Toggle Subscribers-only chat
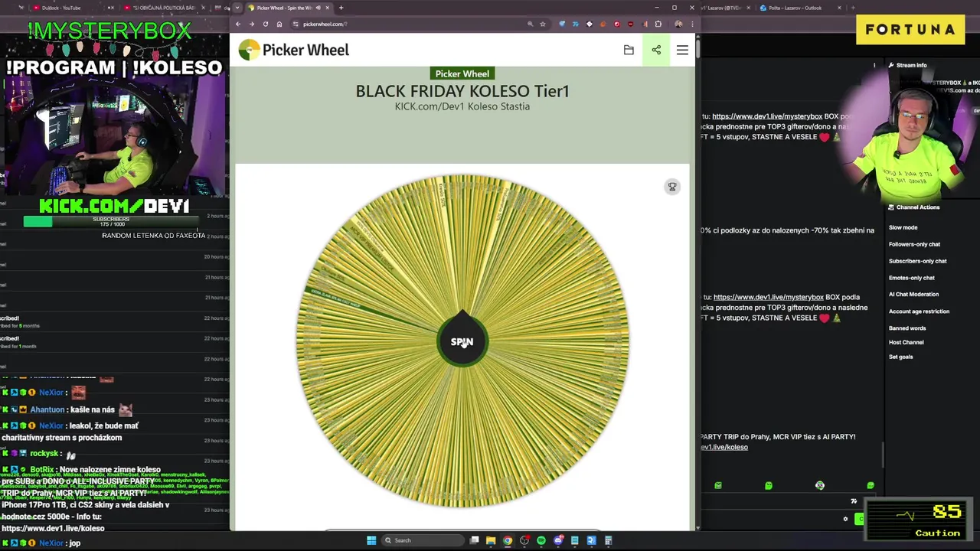The height and width of the screenshot is (551, 980). coord(917,261)
